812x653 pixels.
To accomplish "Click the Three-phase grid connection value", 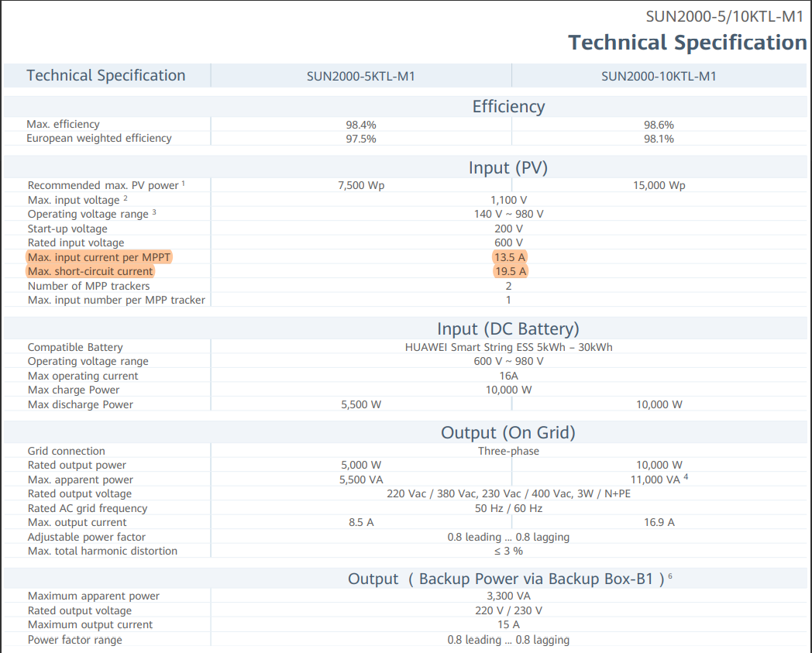I will coord(508,451).
